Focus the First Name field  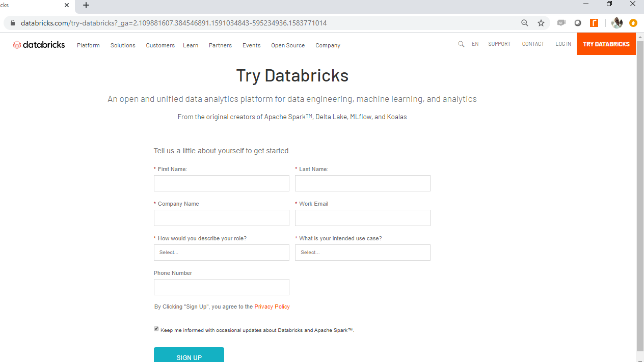tap(222, 183)
